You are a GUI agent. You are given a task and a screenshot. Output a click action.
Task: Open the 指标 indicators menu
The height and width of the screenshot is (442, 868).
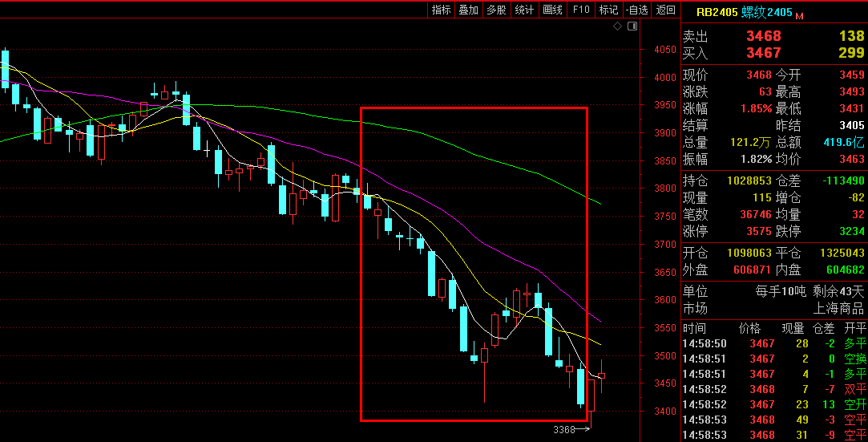point(441,10)
